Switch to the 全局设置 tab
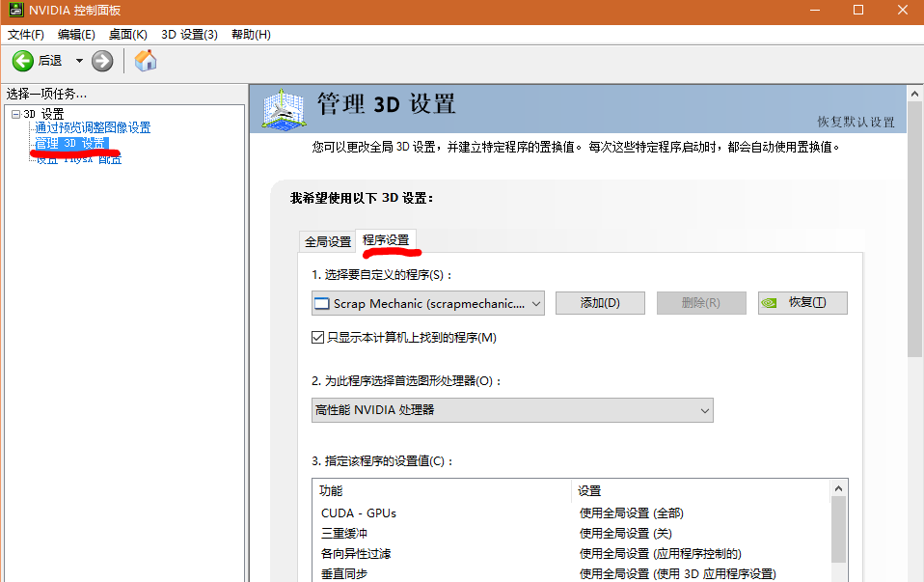 [328, 241]
